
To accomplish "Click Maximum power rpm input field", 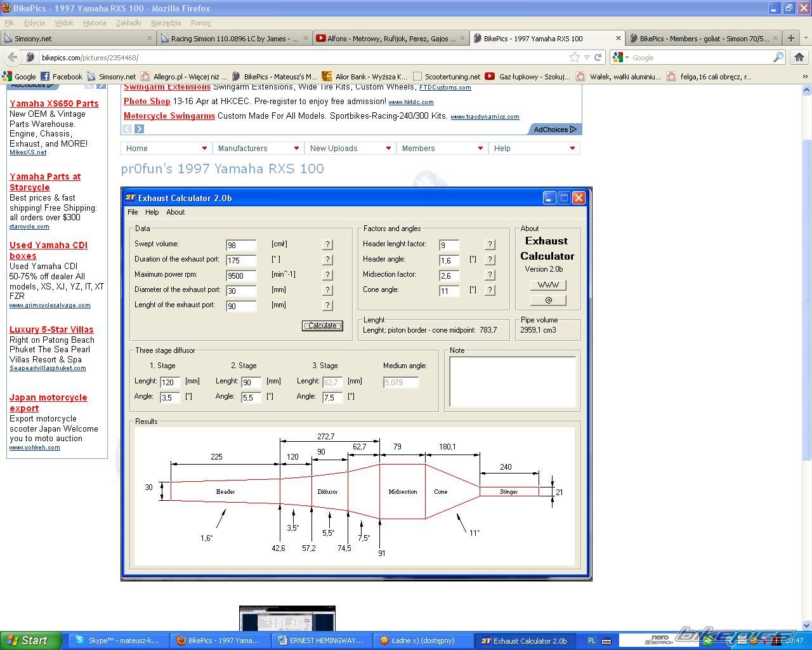I will [241, 275].
